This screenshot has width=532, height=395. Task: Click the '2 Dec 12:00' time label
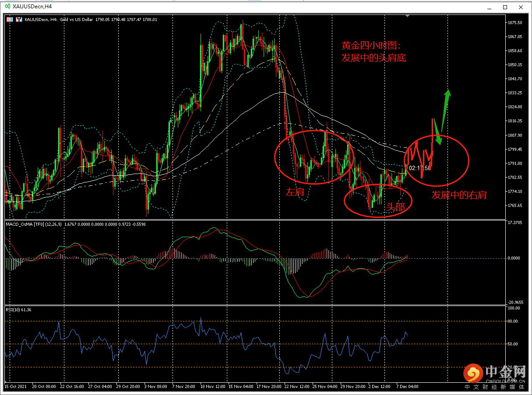(x=379, y=387)
